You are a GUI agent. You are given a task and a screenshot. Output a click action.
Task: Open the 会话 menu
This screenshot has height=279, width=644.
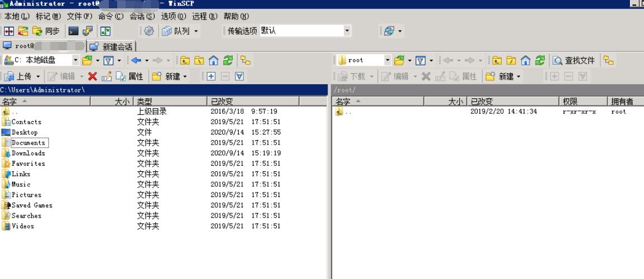[142, 16]
